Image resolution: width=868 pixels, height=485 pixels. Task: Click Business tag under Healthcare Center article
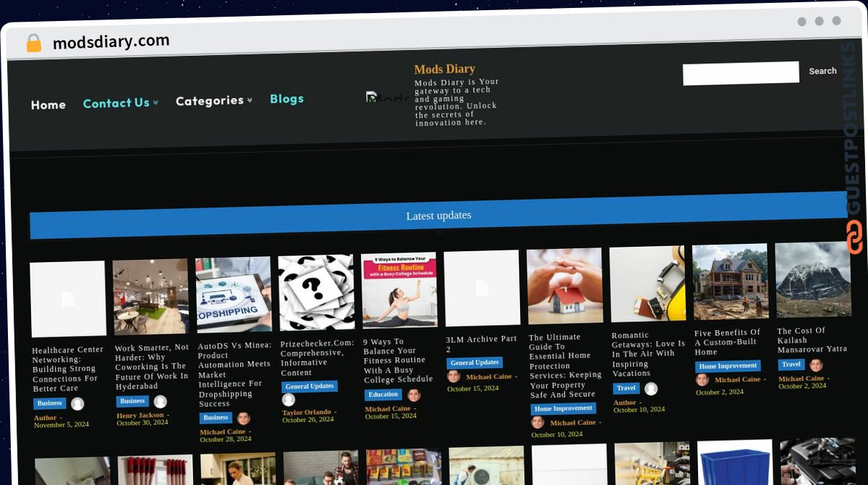[x=50, y=403]
